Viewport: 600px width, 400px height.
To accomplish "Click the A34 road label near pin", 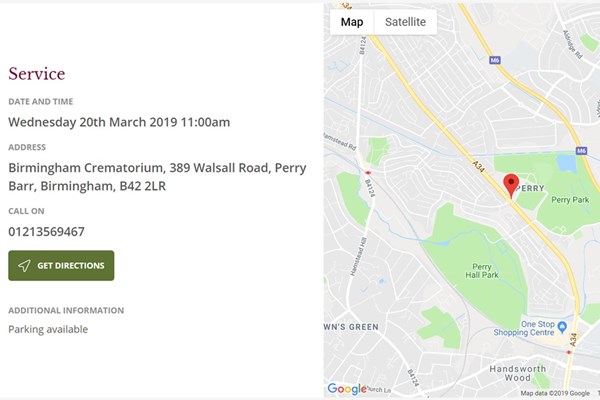I will pyautogui.click(x=478, y=167).
